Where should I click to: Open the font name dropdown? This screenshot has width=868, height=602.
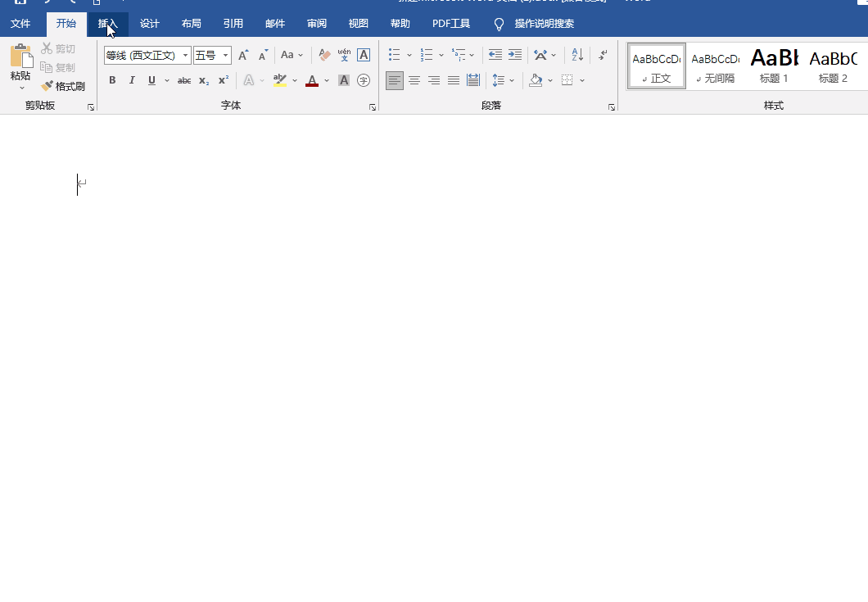(x=186, y=56)
